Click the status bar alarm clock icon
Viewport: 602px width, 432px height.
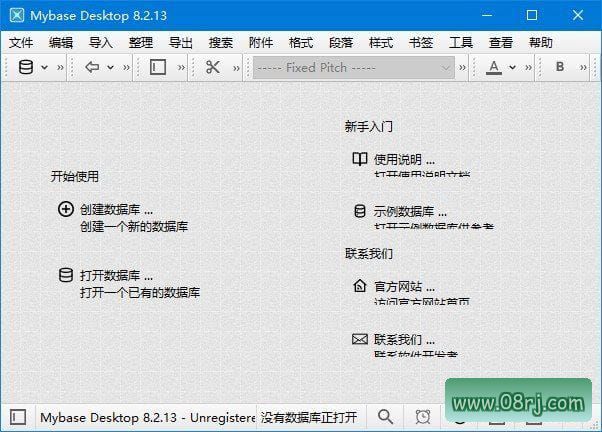(x=423, y=417)
